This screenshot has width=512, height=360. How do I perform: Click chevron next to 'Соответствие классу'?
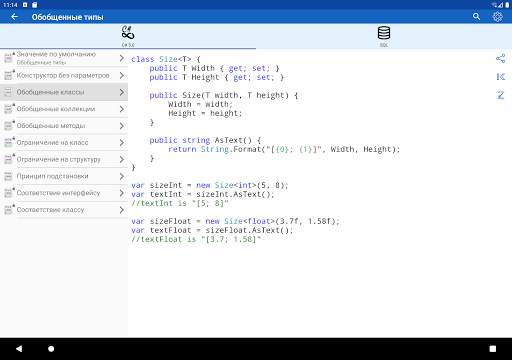pos(122,210)
